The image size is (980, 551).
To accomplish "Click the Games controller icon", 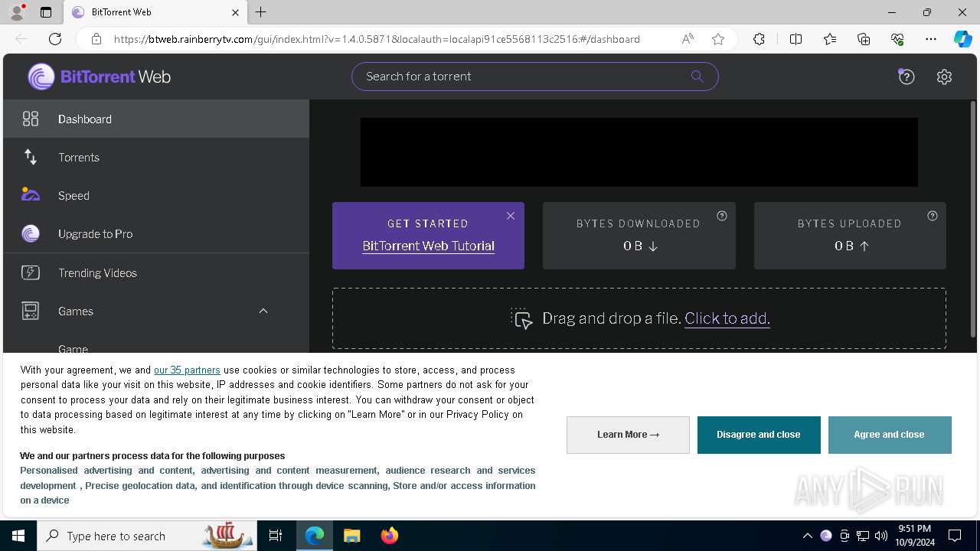I will coord(31,311).
